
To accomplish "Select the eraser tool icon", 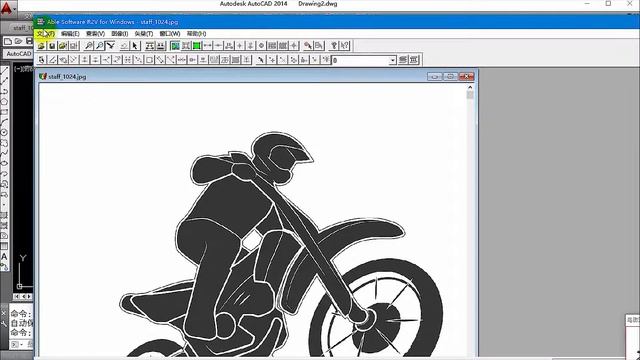I will tap(124, 46).
